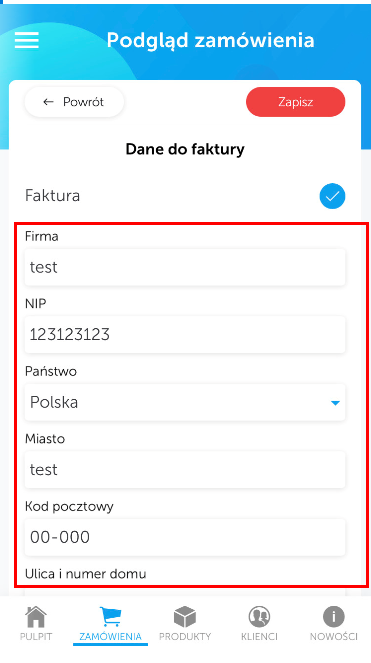Click the Powrót button
371x663 pixels.
tap(74, 102)
